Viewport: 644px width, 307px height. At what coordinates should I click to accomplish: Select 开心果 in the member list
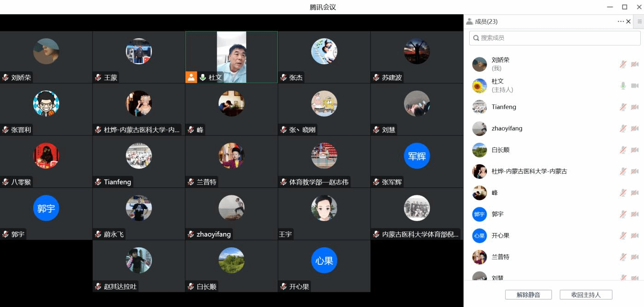500,236
